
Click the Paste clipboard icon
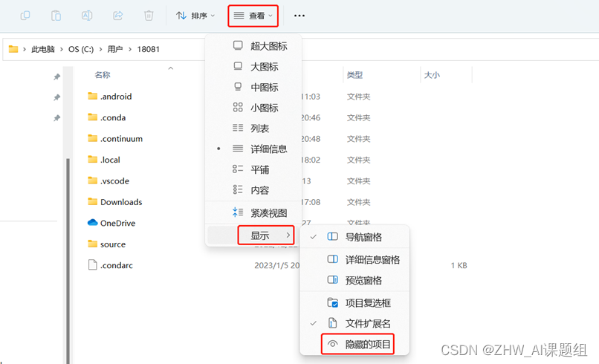(56, 16)
